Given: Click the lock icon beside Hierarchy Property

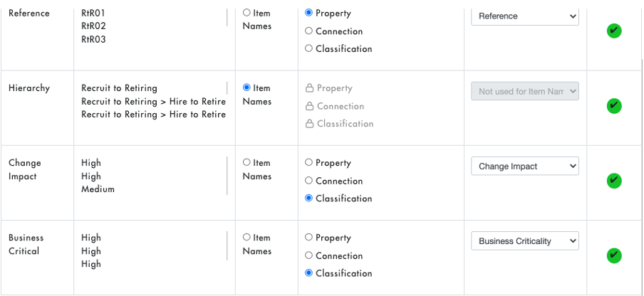Looking at the screenshot, I should (309, 88).
